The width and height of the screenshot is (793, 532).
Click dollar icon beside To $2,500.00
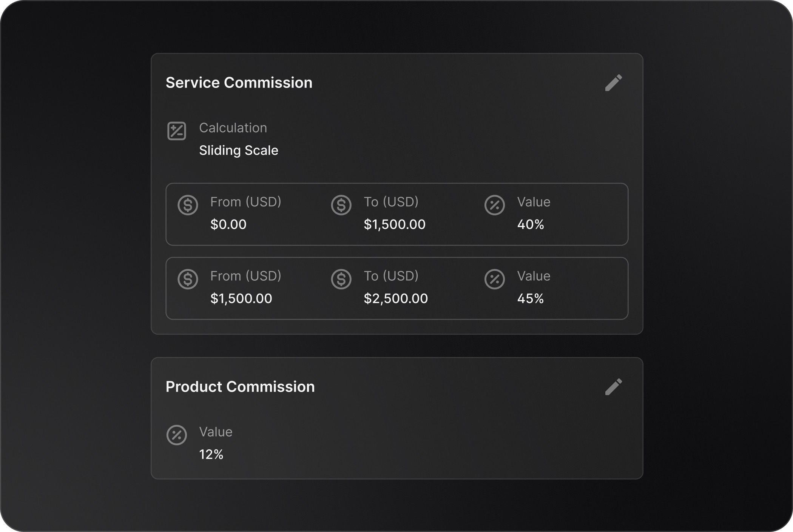tap(341, 279)
